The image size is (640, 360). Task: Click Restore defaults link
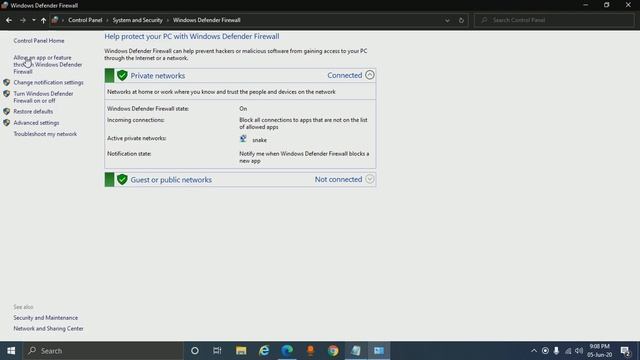pos(33,111)
